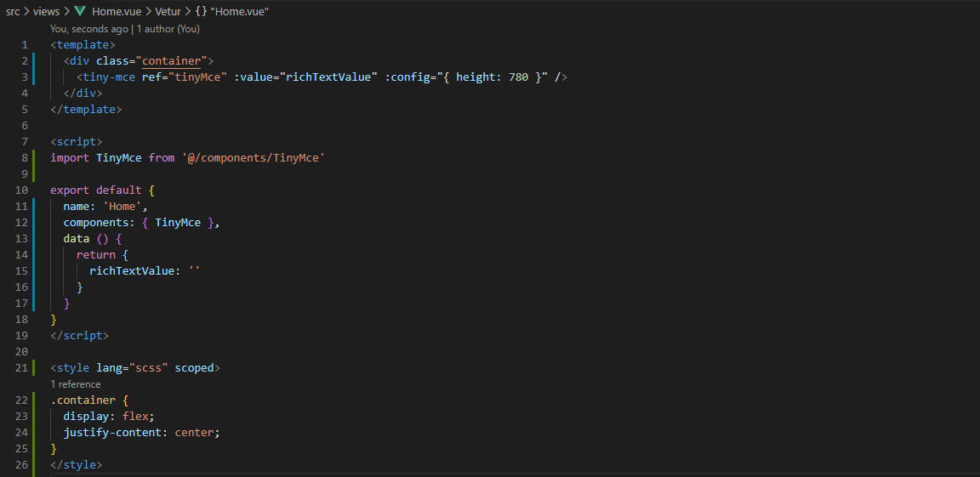This screenshot has width=980, height=477.
Task: Click the lang="scss" attribute value
Action: [x=149, y=367]
